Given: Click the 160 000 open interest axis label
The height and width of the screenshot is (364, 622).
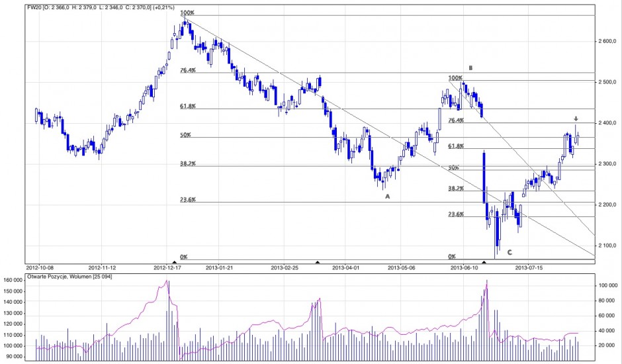Looking at the screenshot, I should tap(14, 281).
